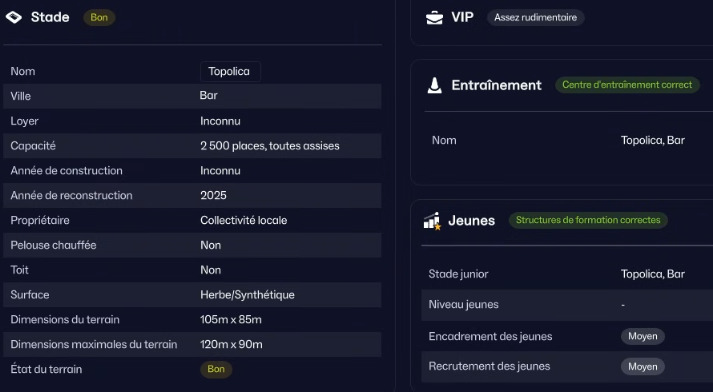Open the Entraînement section heading
The height and width of the screenshot is (392, 713).
click(x=496, y=85)
